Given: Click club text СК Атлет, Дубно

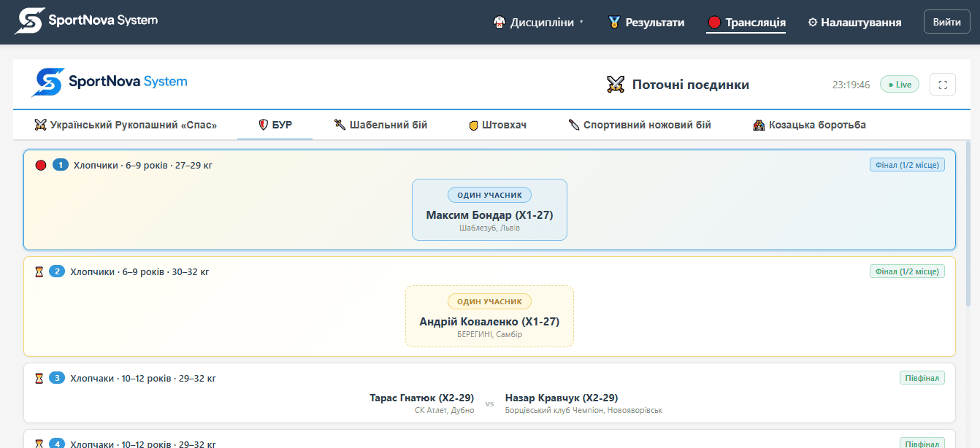Looking at the screenshot, I should coord(444,410).
